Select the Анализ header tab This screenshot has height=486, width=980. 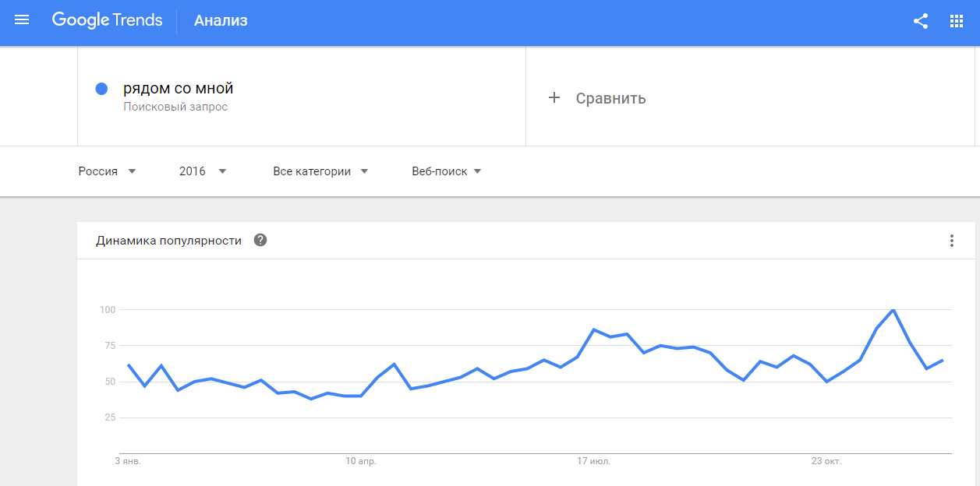[221, 21]
